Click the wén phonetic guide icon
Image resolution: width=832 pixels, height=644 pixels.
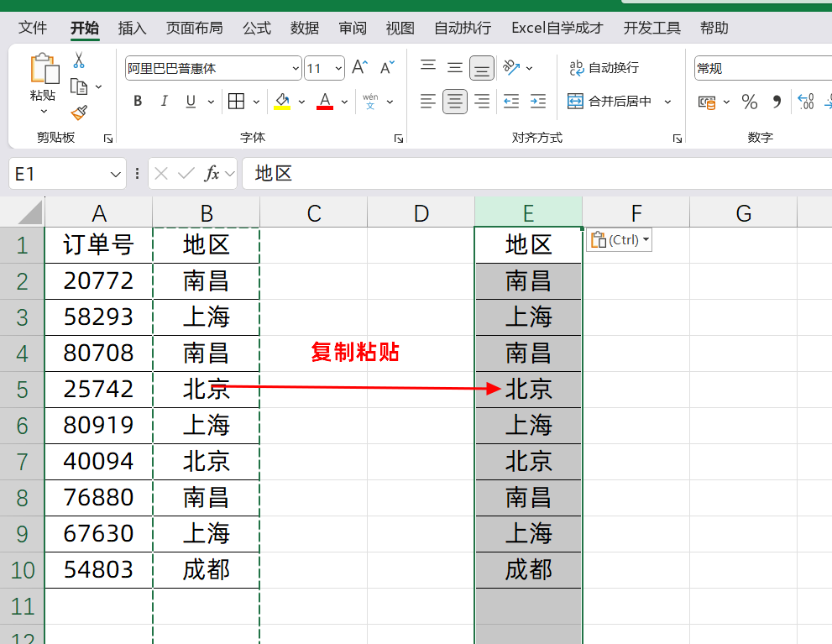[370, 101]
